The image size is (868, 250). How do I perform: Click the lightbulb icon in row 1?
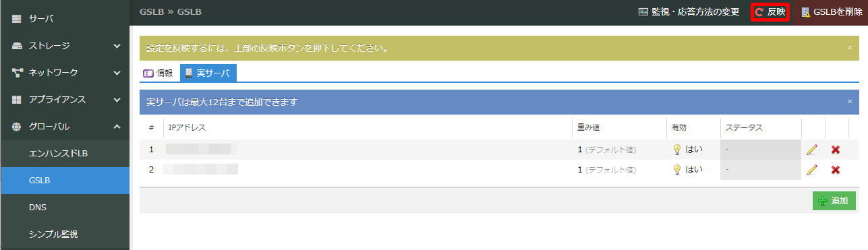click(x=677, y=150)
